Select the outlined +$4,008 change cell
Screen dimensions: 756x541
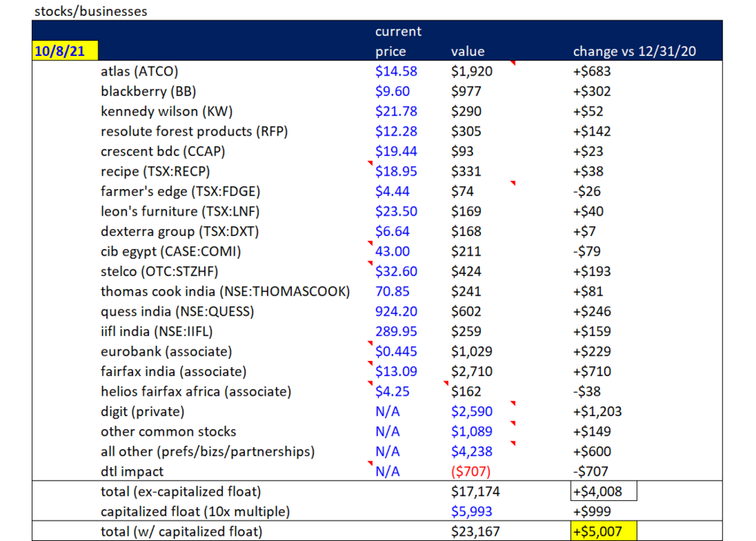tap(603, 491)
